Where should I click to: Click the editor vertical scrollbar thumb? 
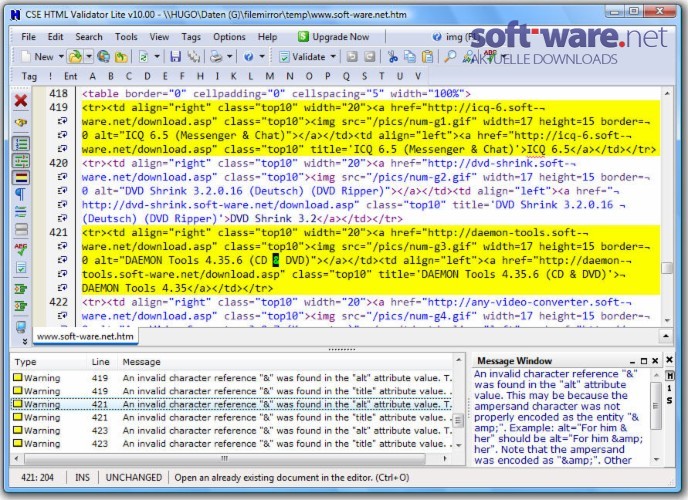667,268
